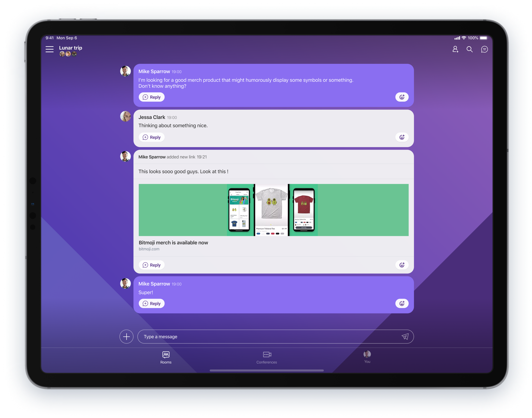Add emoji reaction to Mike Sparrow's first message
532x418 pixels.
click(x=402, y=97)
